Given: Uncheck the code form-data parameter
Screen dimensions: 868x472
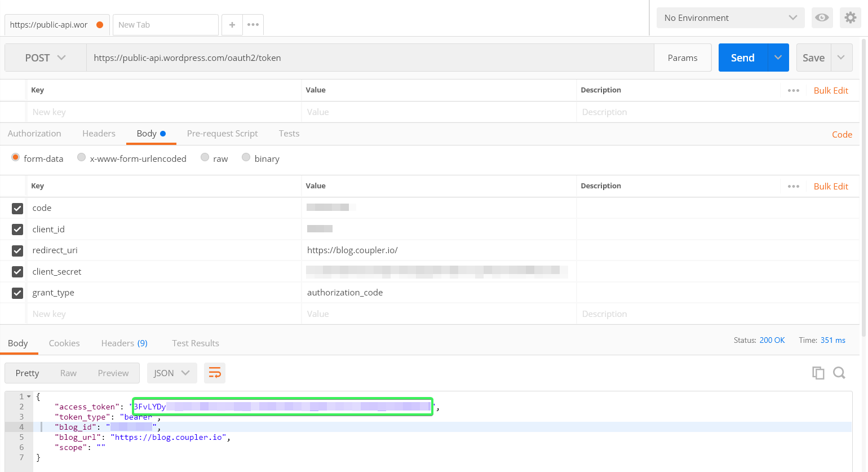Looking at the screenshot, I should click(17, 208).
